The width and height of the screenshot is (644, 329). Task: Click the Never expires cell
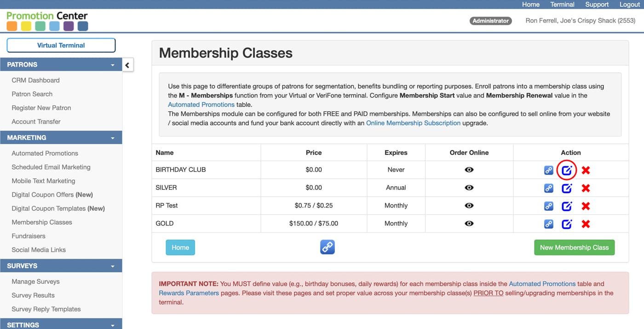(396, 170)
